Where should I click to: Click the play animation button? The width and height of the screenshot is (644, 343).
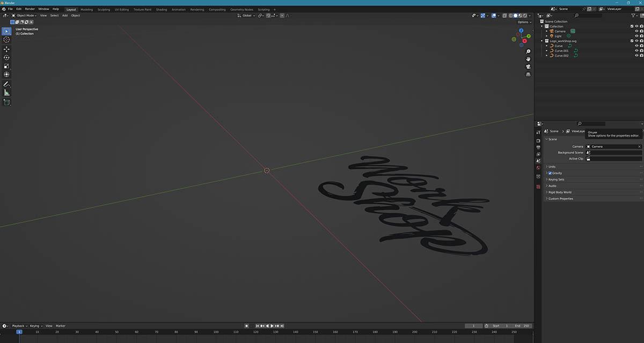(272, 326)
